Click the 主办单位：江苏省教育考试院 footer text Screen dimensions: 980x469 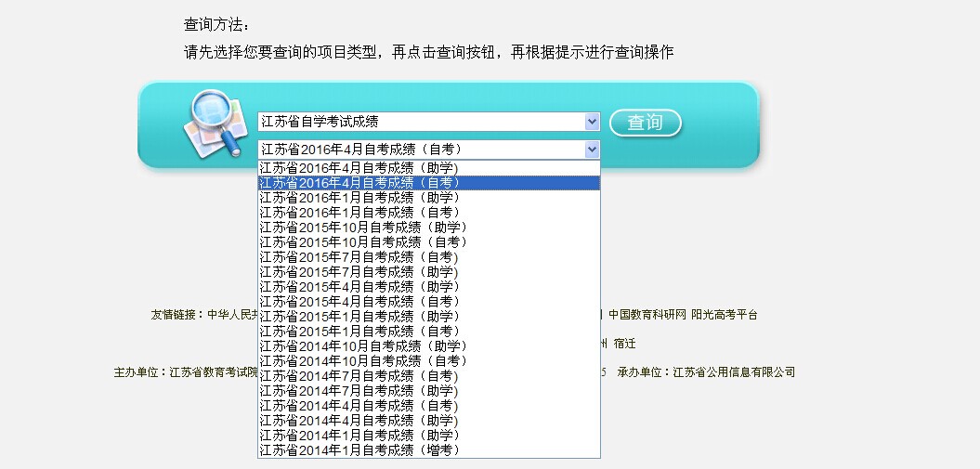(186, 372)
